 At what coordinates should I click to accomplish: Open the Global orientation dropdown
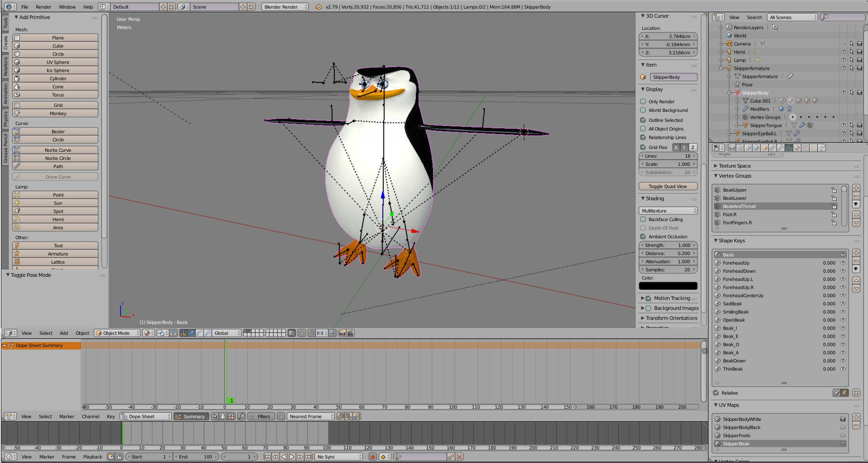pyautogui.click(x=226, y=333)
